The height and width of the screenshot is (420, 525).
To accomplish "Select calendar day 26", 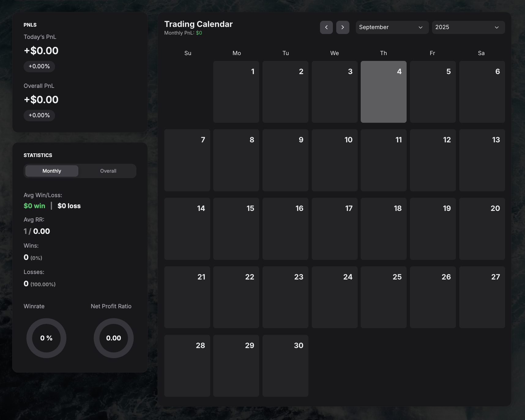I will [x=433, y=297].
